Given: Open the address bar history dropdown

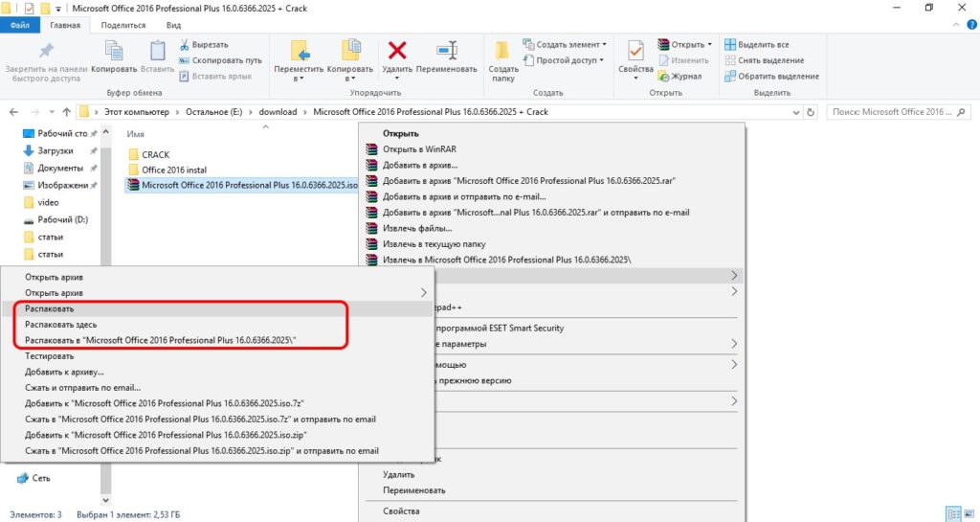Looking at the screenshot, I should [x=796, y=112].
